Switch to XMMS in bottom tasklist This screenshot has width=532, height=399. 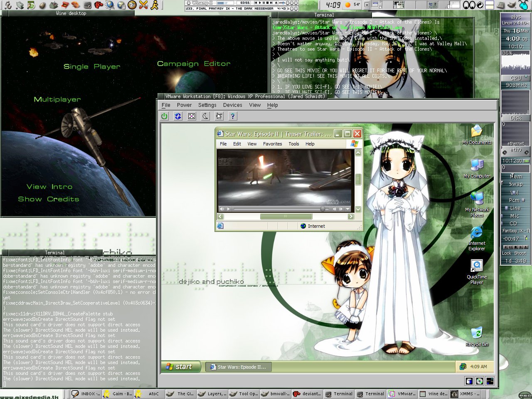point(465,394)
